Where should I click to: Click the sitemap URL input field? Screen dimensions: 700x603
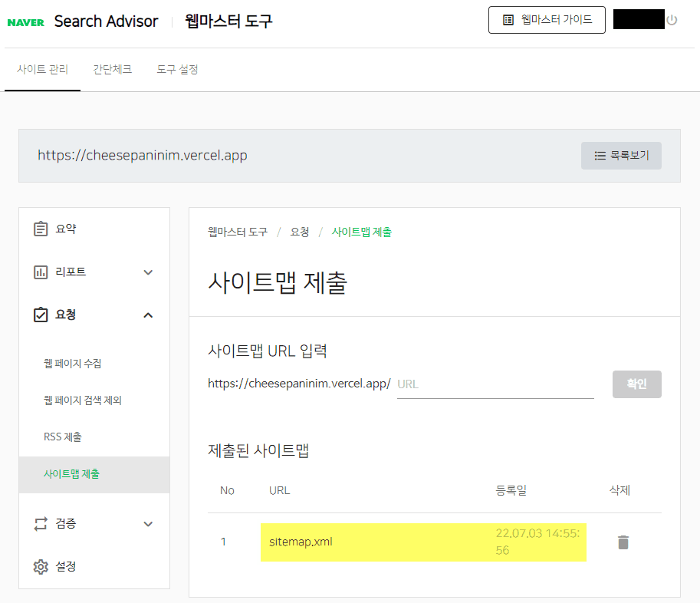pos(495,384)
